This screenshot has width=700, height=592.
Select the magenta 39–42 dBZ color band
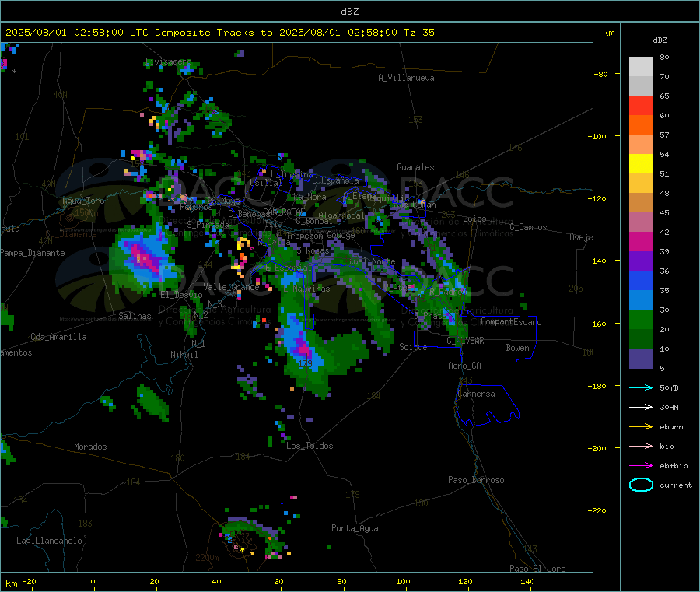click(641, 241)
